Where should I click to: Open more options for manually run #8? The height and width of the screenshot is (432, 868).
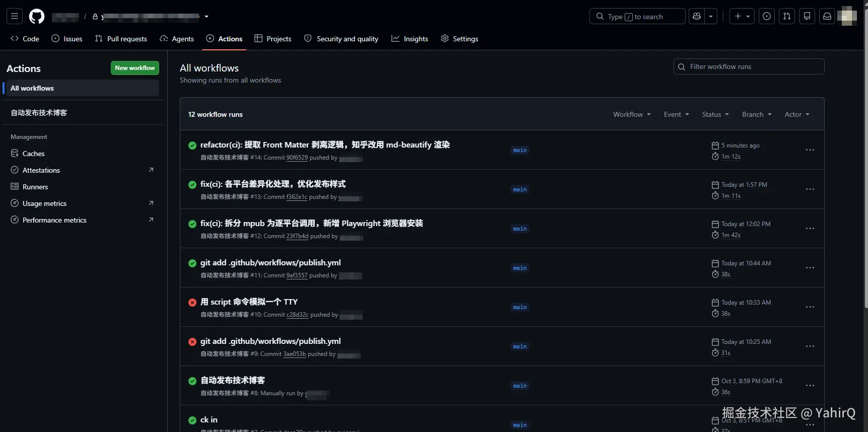[810, 386]
